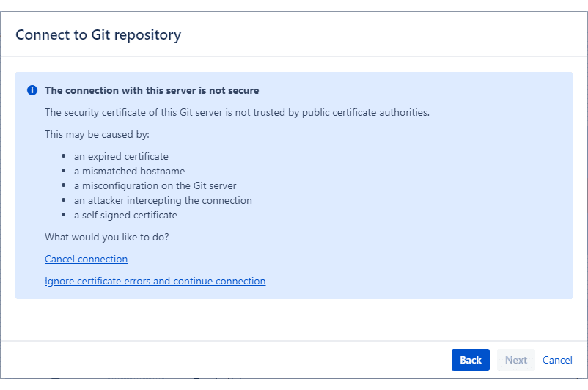The width and height of the screenshot is (588, 390).
Task: Select 'a mismatched hostname' list item
Action: click(x=129, y=171)
